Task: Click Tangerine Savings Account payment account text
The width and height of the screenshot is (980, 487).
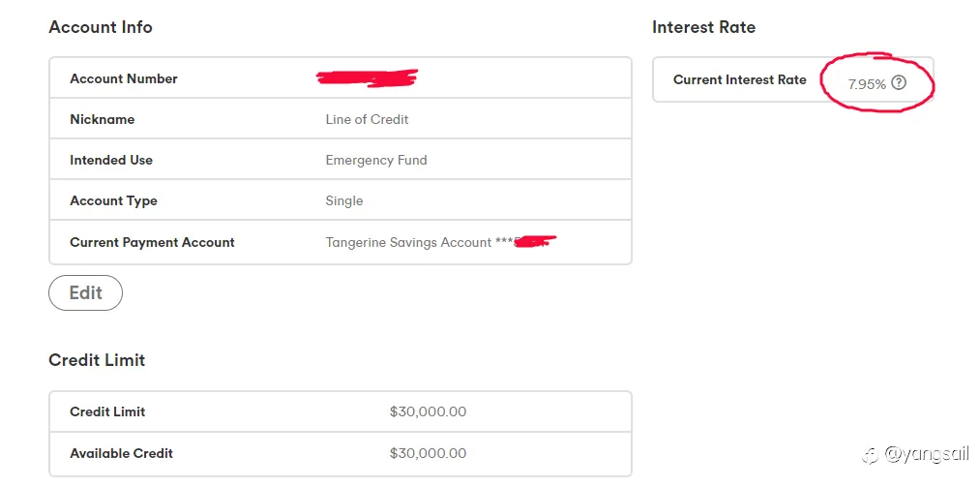Action: [409, 243]
